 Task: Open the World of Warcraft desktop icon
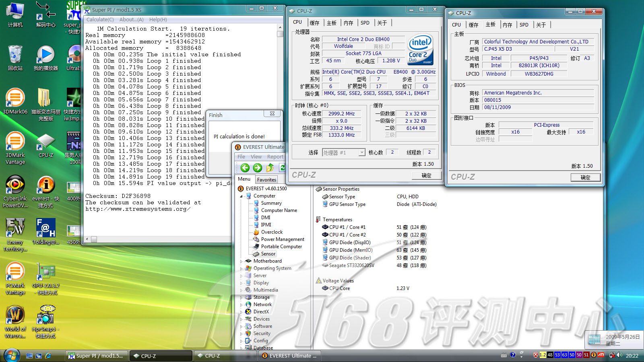15,315
